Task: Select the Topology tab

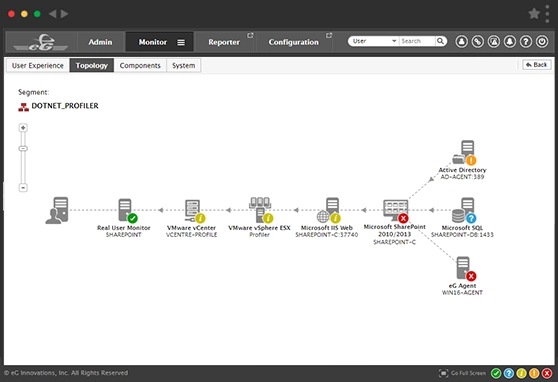Action: (91, 66)
